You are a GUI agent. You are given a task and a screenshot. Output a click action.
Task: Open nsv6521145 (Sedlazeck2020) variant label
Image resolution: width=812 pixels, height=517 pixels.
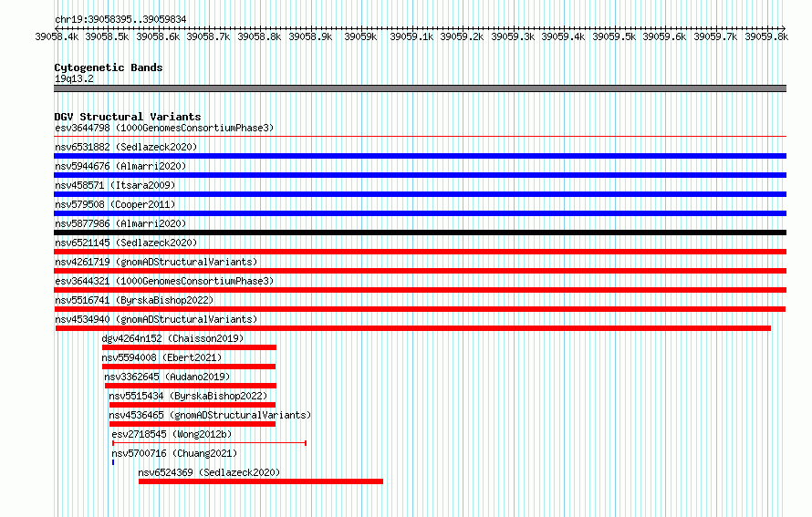coord(126,243)
